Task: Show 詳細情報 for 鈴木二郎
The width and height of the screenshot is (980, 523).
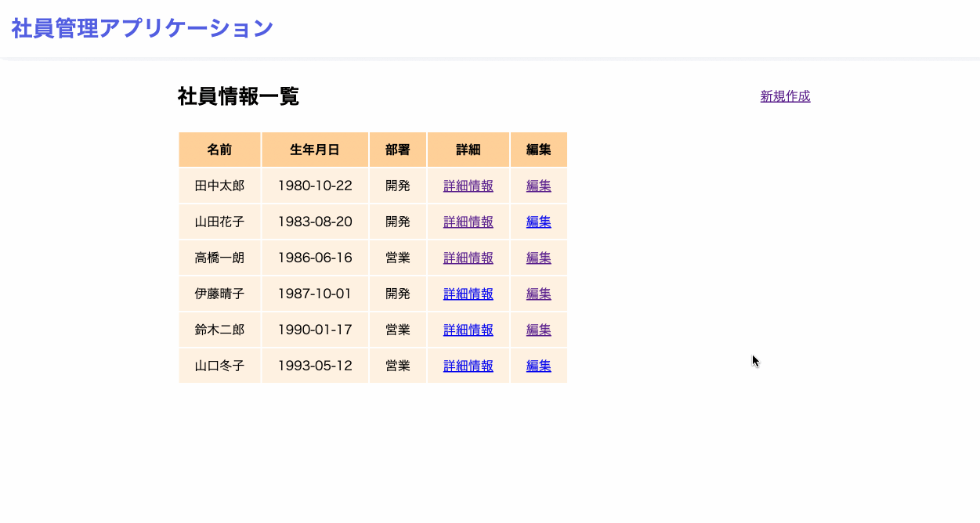Action: (468, 330)
